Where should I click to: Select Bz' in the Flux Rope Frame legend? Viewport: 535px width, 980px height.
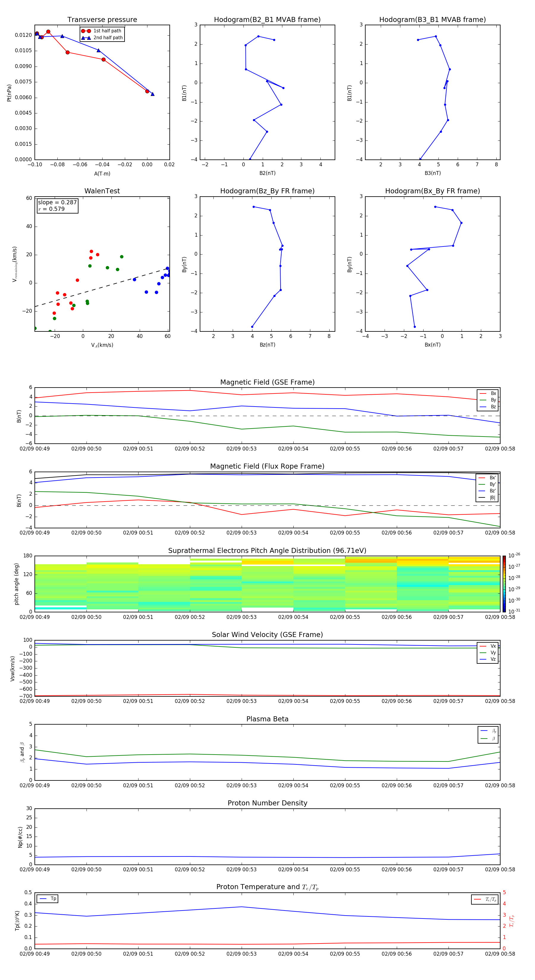pyautogui.click(x=487, y=491)
